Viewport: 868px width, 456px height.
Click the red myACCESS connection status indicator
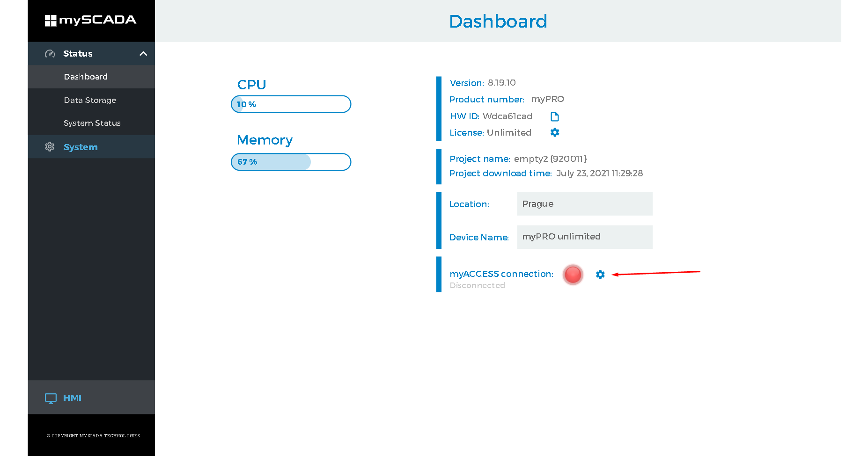click(x=573, y=275)
